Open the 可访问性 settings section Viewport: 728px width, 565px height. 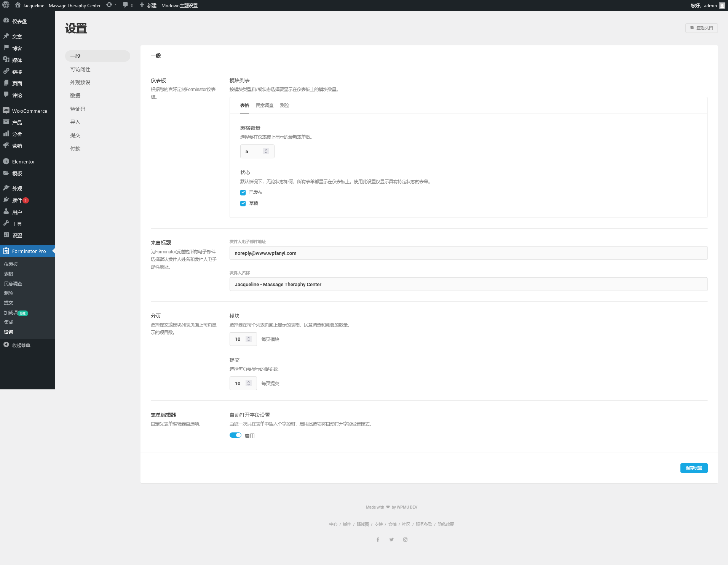coord(80,69)
